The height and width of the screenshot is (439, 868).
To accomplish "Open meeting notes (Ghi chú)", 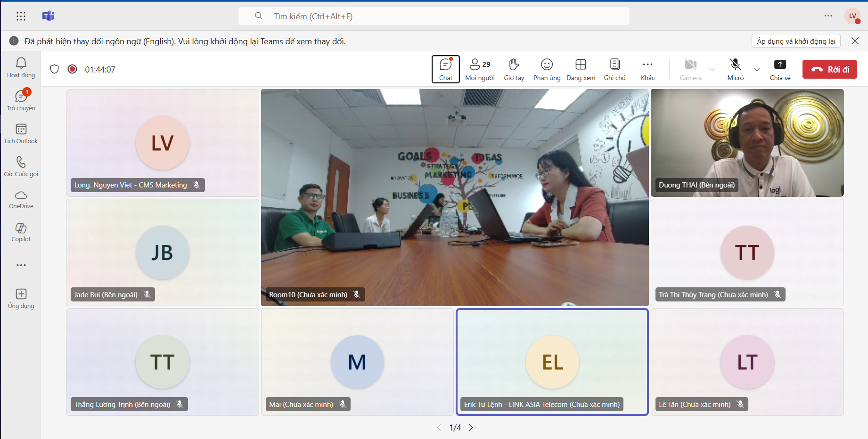I will [x=614, y=69].
